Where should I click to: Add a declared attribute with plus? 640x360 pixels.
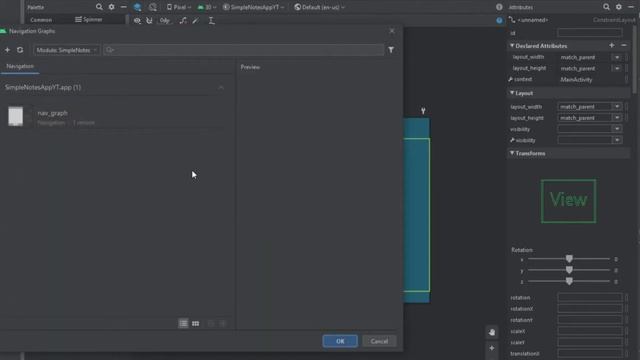[611, 45]
